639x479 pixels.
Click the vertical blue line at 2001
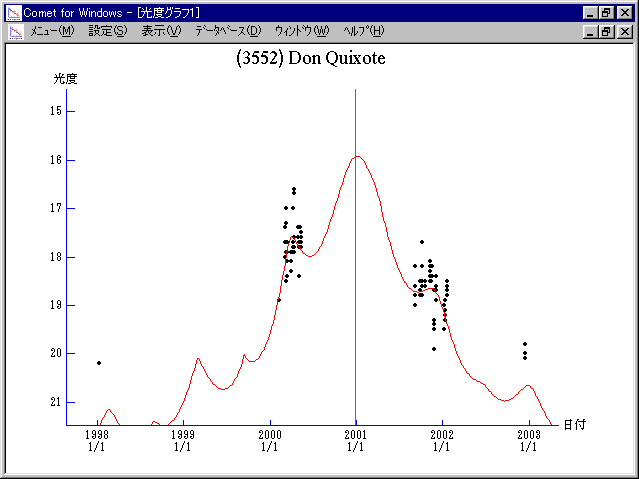coord(356,300)
